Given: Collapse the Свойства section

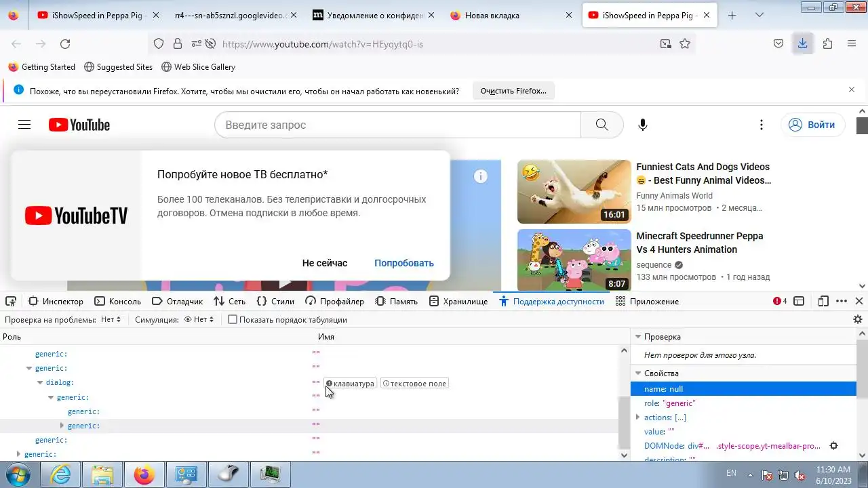Looking at the screenshot, I should tap(637, 373).
